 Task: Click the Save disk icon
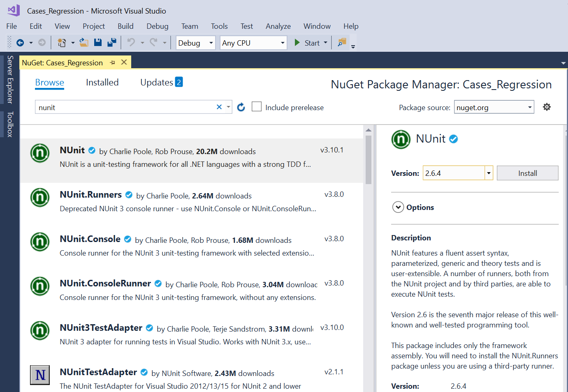[x=98, y=42]
